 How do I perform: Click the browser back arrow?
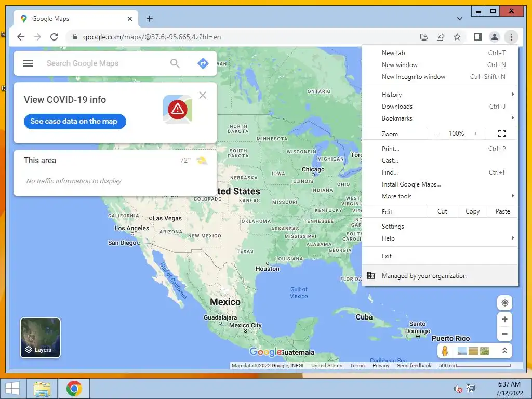pos(21,37)
